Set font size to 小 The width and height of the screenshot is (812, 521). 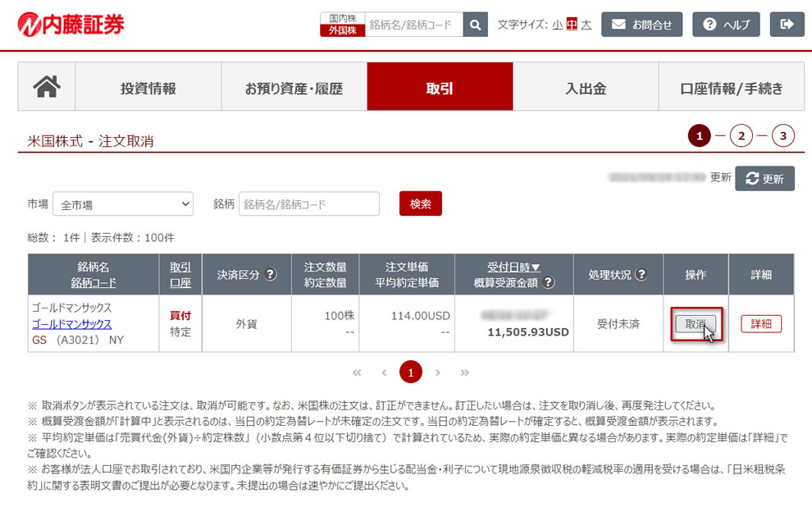tap(557, 25)
